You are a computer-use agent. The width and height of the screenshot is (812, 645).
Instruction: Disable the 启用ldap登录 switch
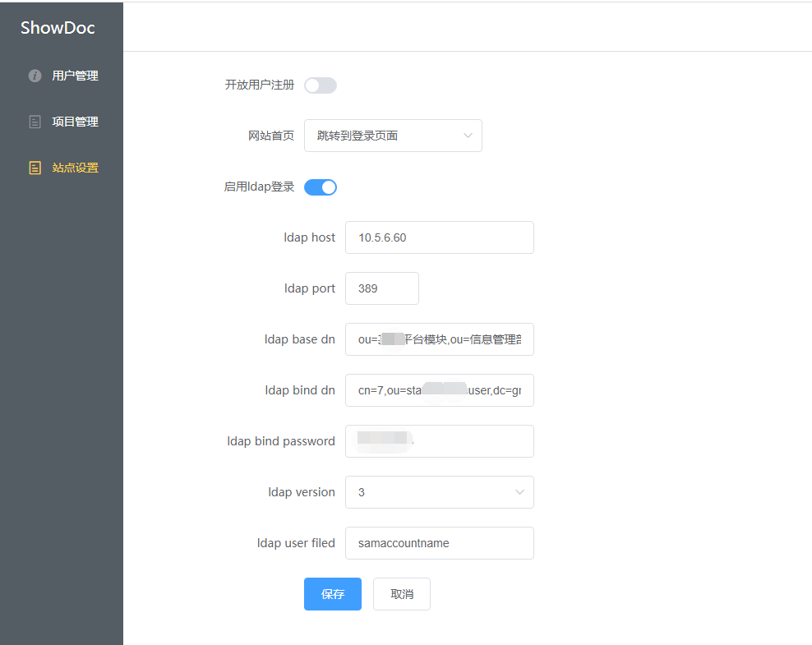point(320,187)
